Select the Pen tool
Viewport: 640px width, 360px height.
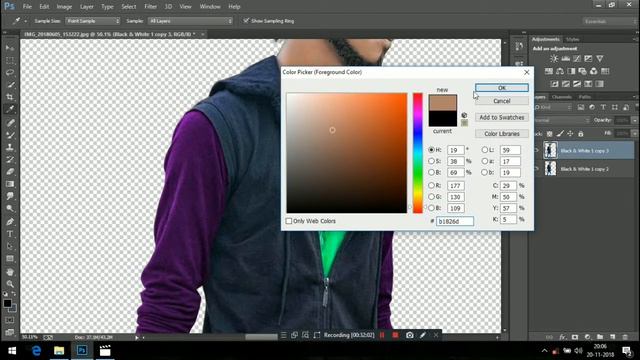click(x=10, y=222)
